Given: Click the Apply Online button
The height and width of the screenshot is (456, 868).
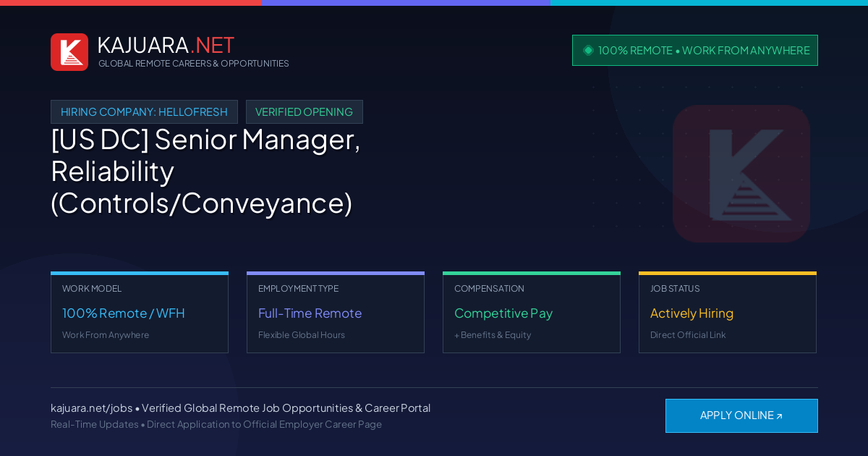Looking at the screenshot, I should 741,415.
